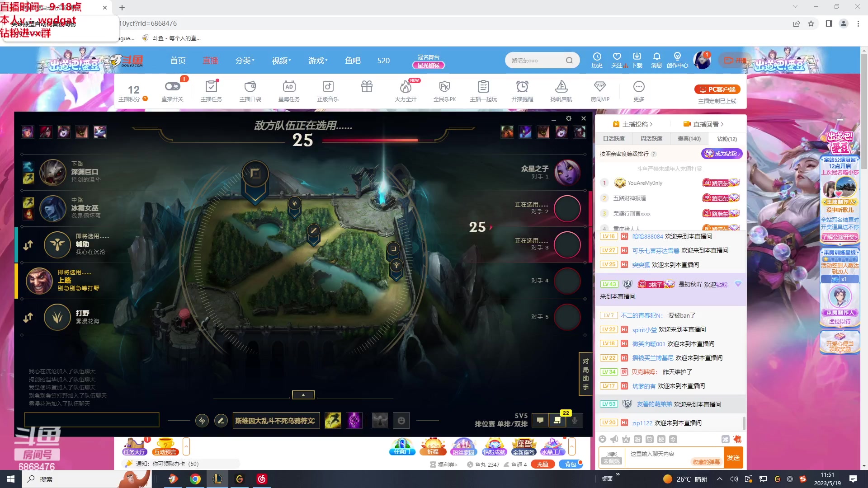Click the chat emoji smiley icon
Image resolution: width=868 pixels, height=488 pixels.
(x=602, y=439)
